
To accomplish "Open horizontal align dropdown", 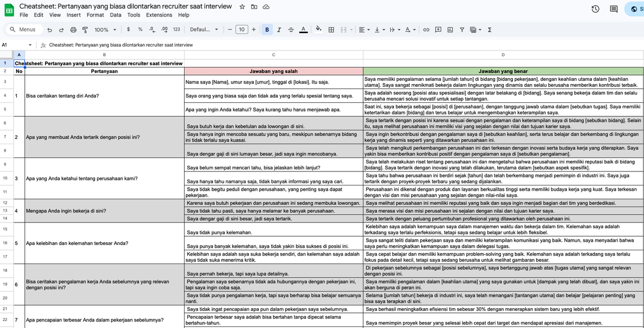I will 364,30.
